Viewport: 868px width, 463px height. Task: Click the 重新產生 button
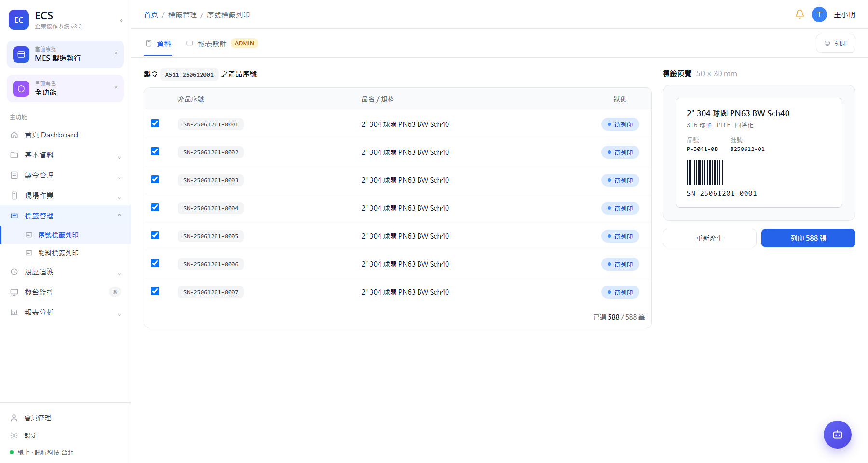(709, 238)
